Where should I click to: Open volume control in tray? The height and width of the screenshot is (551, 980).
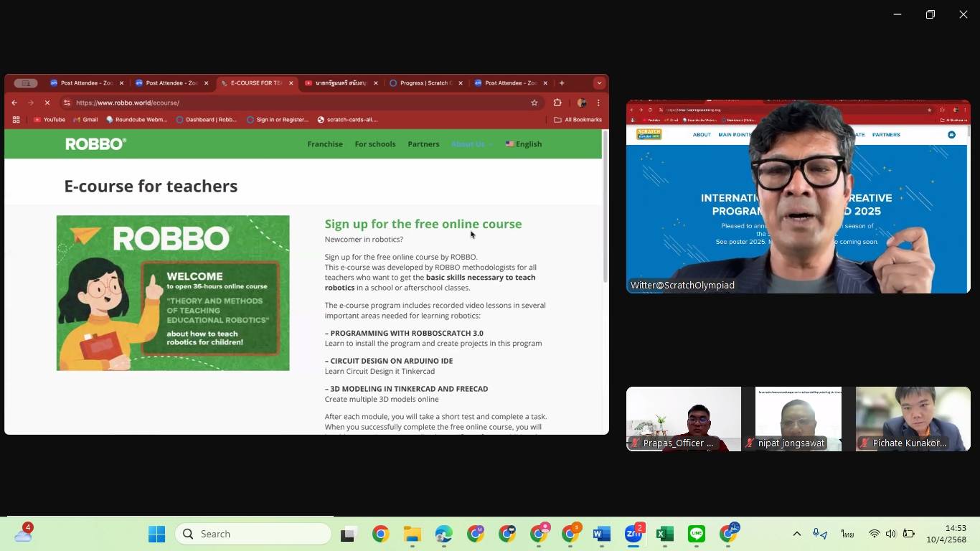click(x=890, y=534)
